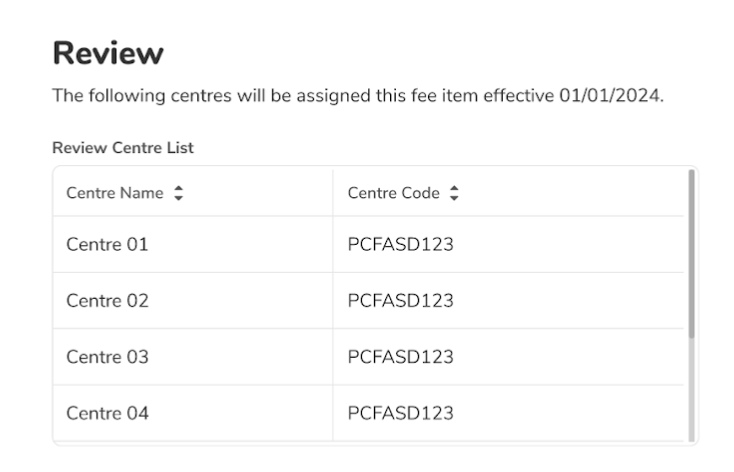Select the PCFASD123 code beside Centre 04
The image size is (734, 472).
[400, 413]
